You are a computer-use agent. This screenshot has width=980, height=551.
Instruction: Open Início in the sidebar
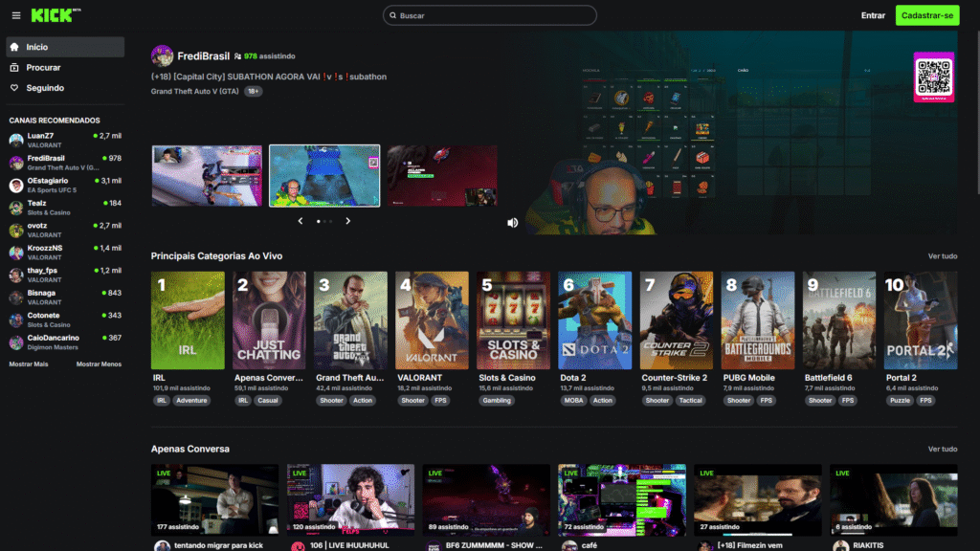[65, 47]
